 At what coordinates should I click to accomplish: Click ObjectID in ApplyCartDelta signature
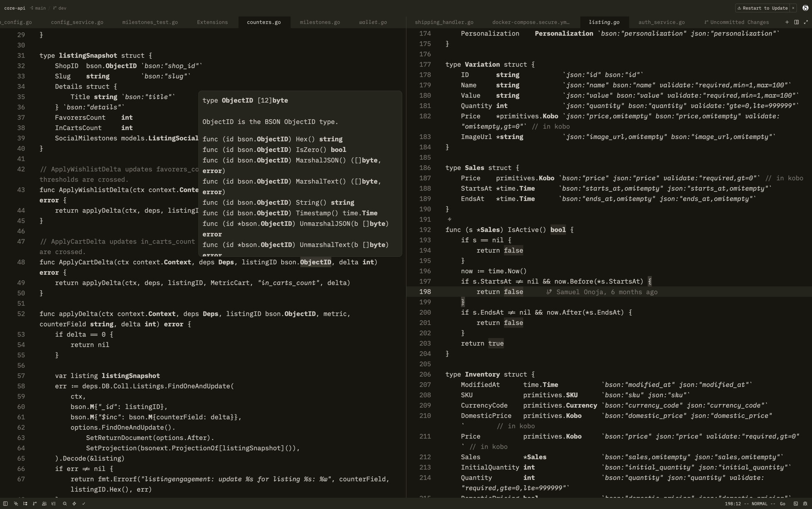tap(315, 262)
